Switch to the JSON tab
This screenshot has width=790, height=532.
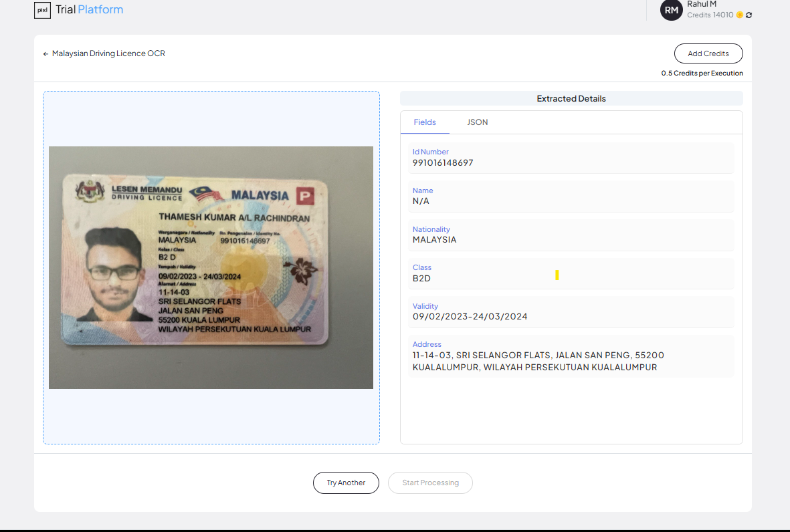[x=477, y=122]
